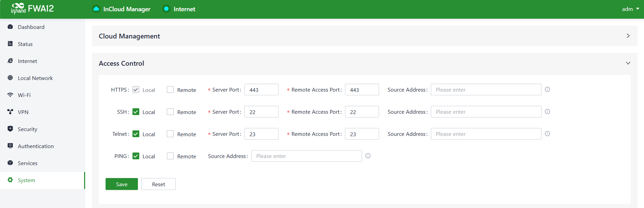Click the green Save button
This screenshot has width=644, height=208.
coord(122,184)
